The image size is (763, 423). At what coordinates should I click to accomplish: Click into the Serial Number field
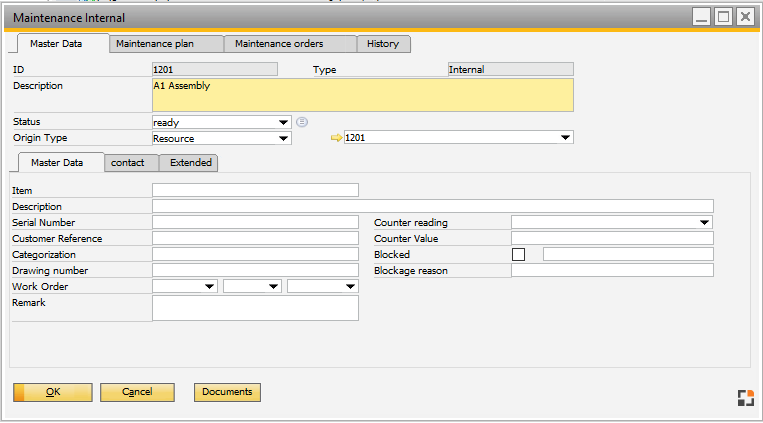point(255,223)
